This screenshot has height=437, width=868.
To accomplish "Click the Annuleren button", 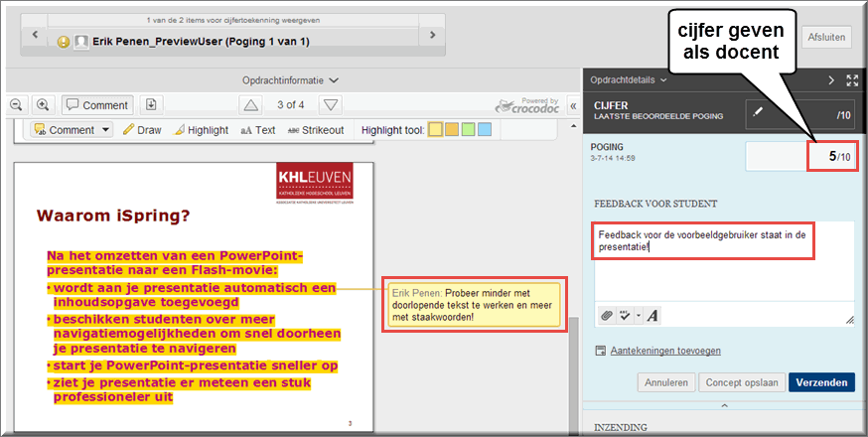I will 666,382.
